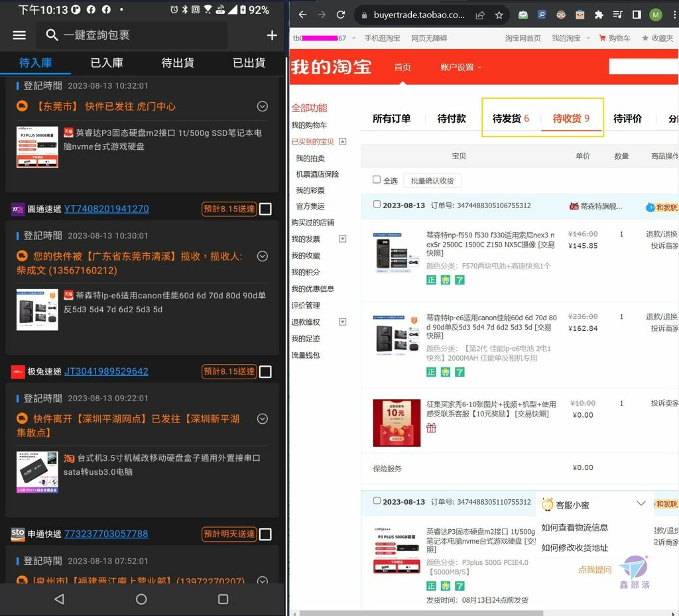Screen dimensions: 679x616
Task: Expand tracking details for 深圳平湖网点 entry
Action: 262,418
